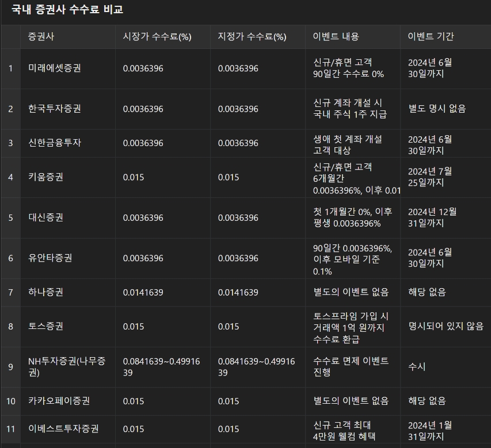Viewport: 491px width, 448px height.
Task: Click 키움증권 market fee 0.015
Action: coord(163,177)
